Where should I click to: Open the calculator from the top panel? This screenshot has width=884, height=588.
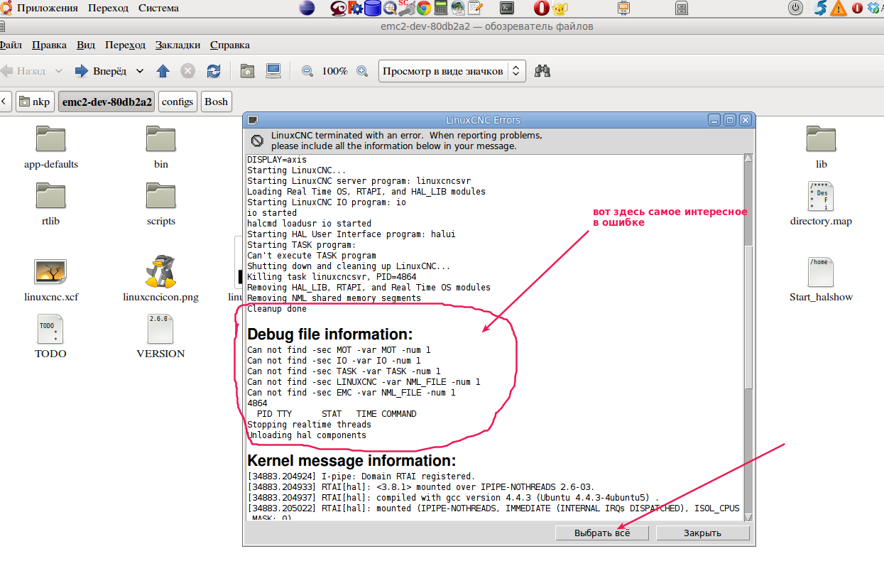pos(441,9)
